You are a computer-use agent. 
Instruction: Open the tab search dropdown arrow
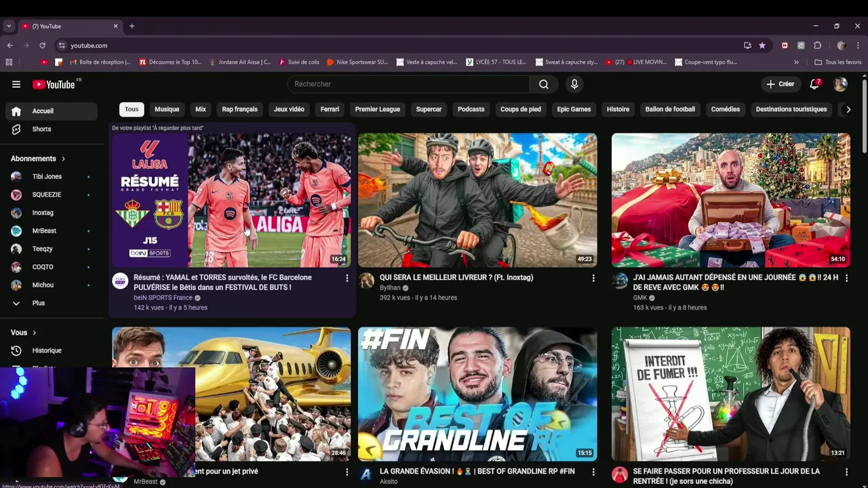[8, 26]
